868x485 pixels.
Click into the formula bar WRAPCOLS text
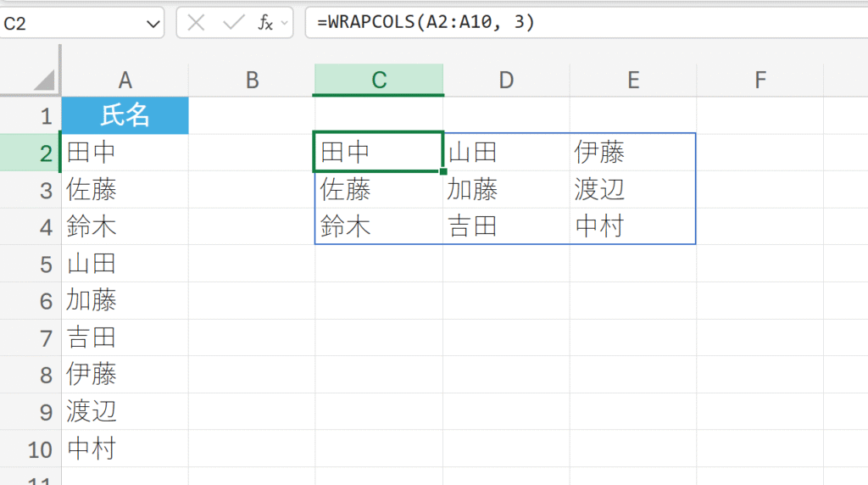pos(426,23)
